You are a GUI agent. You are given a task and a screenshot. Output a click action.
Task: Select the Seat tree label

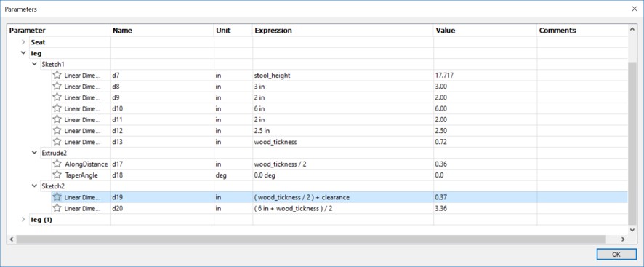pyautogui.click(x=39, y=42)
